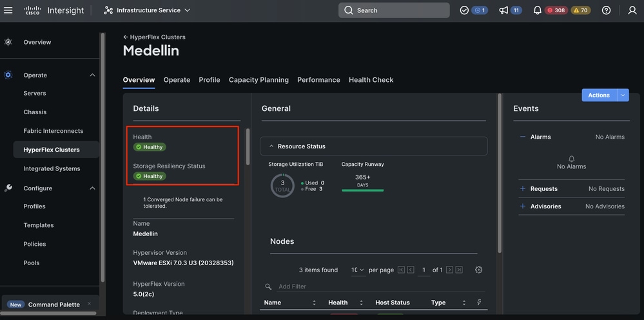Viewport: 644px width, 320px height.
Task: Click the Cisco Intersight logo
Action: (54, 10)
